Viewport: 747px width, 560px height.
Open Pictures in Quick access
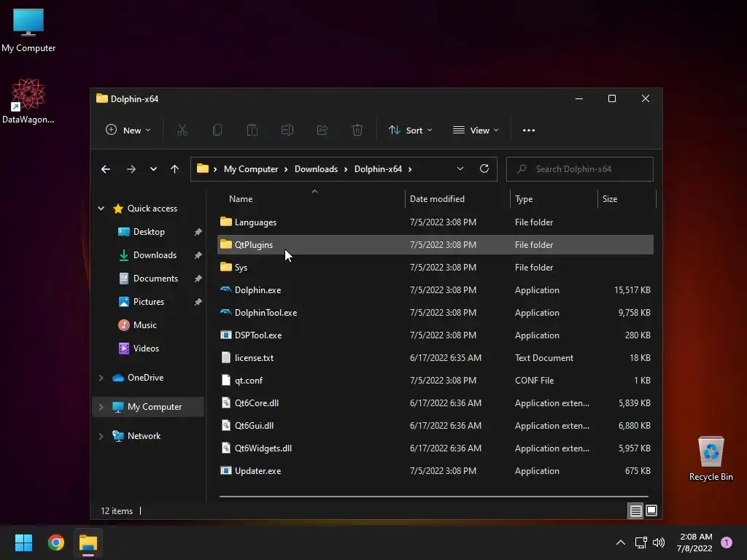pos(149,301)
